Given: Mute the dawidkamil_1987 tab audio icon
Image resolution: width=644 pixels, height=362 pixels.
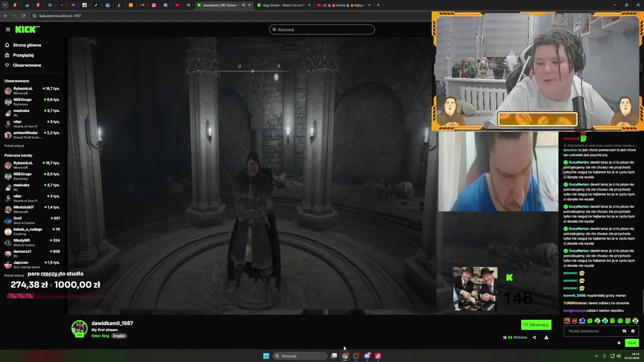Looking at the screenshot, I should [x=244, y=5].
